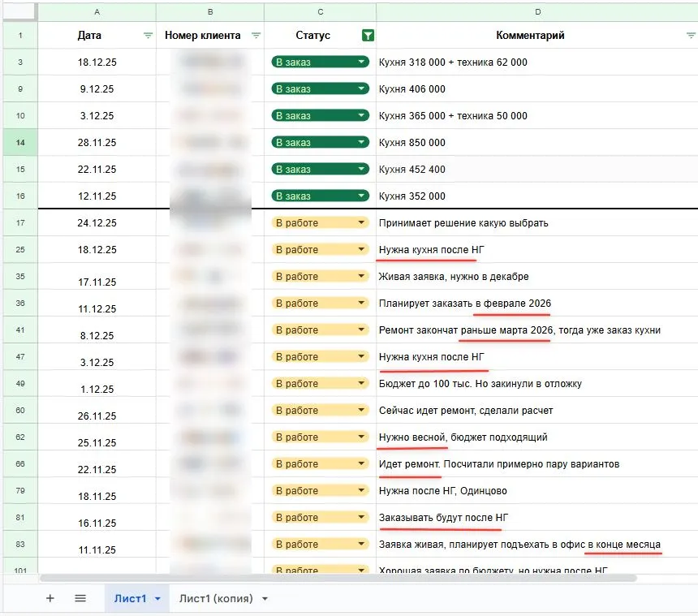Viewport: 698px width, 616px height.
Task: Click the active green filter icon in Статус
Action: 368,36
